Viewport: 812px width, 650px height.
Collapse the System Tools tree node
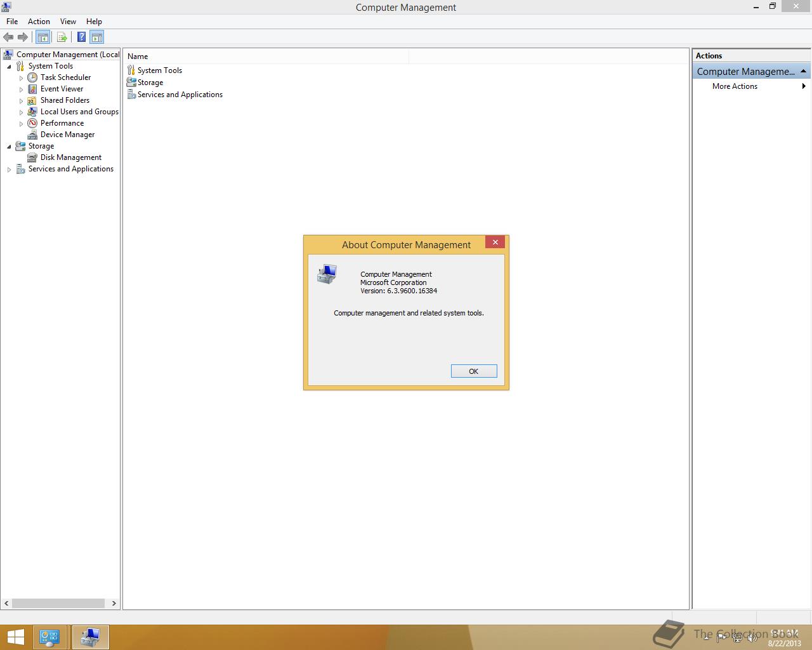coord(9,67)
